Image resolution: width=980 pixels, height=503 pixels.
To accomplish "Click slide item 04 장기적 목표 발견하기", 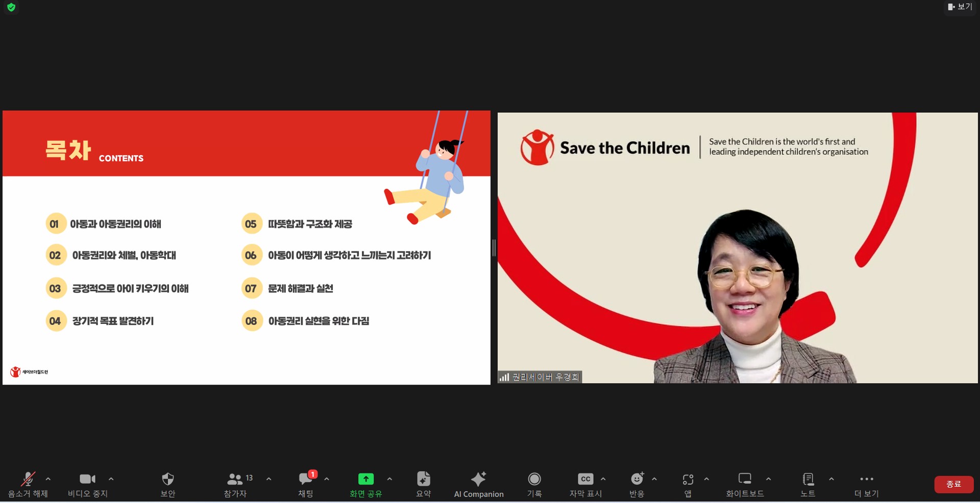I will tap(100, 321).
